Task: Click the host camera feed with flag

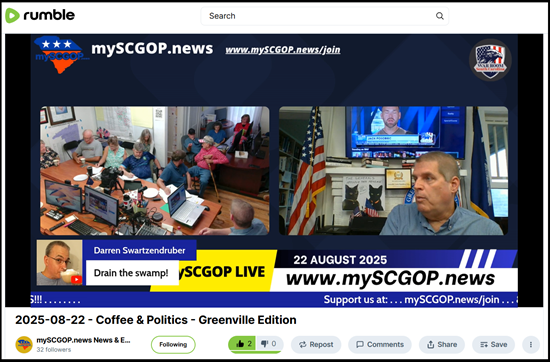Action: pyautogui.click(x=393, y=170)
